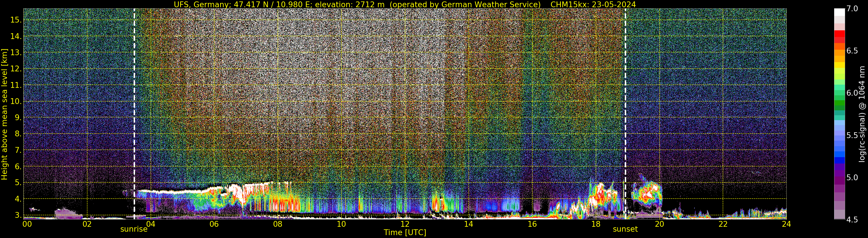Screen dimensions: 868x238
Task: Click the time axis tick '14'
Action: point(468,224)
